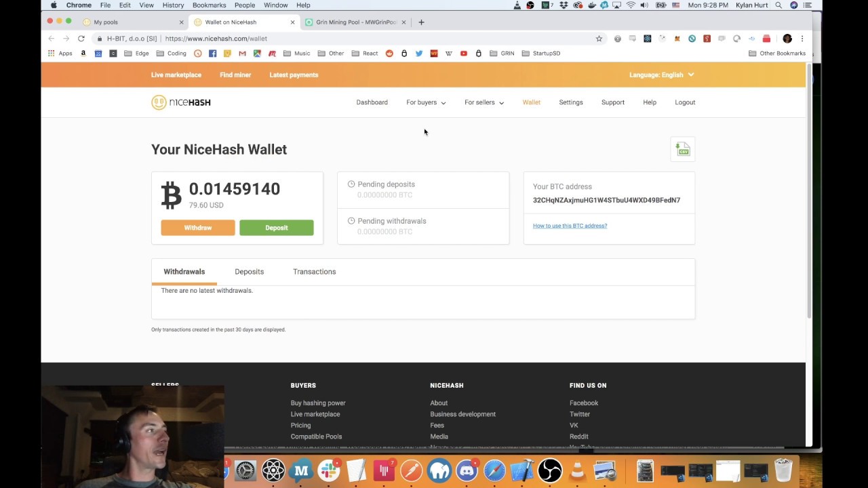Viewport: 868px width, 488px height.
Task: Open the Facebook bookmark icon
Action: point(212,53)
